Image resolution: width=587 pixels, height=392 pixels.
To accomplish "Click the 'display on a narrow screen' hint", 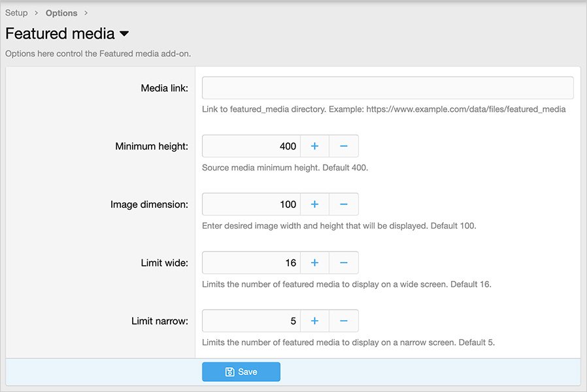I will [348, 342].
